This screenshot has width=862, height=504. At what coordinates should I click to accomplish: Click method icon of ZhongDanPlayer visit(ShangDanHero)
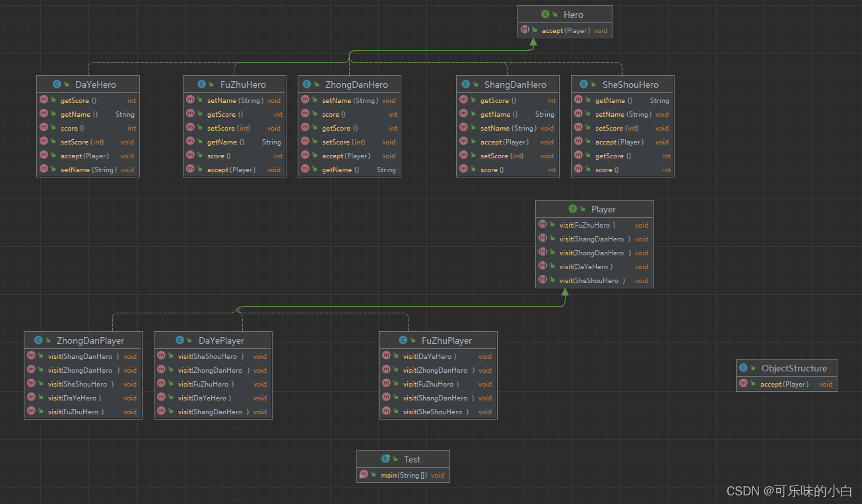point(31,356)
